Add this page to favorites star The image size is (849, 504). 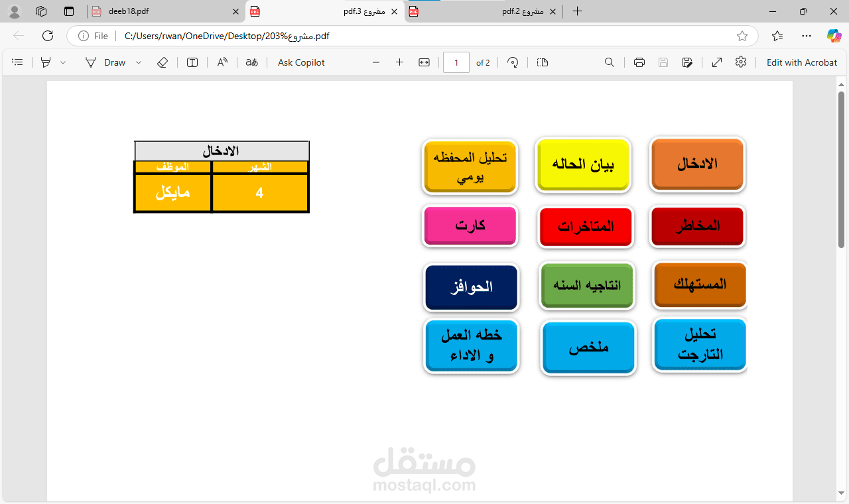(x=742, y=36)
